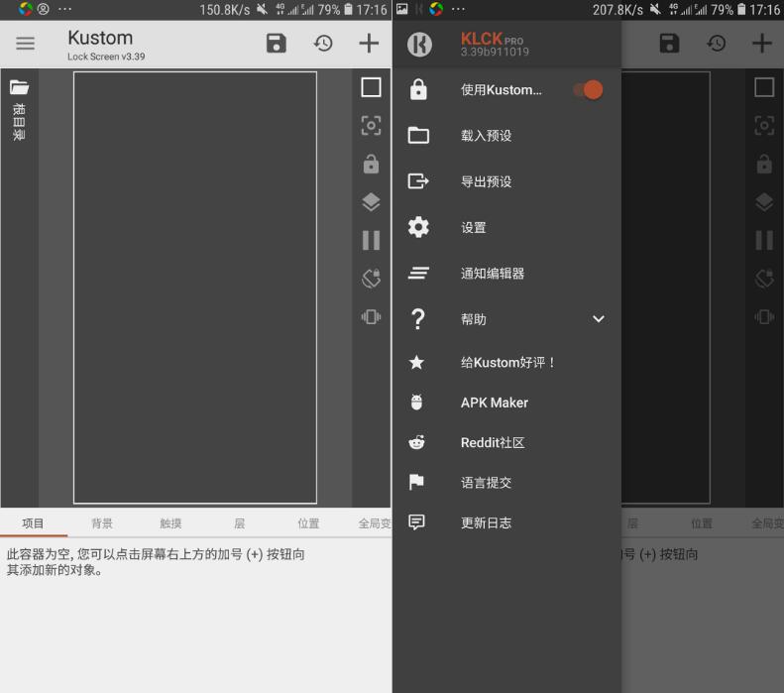This screenshot has width=784, height=693.
Task: Tap android icon beside APK Maker
Action: (x=416, y=402)
